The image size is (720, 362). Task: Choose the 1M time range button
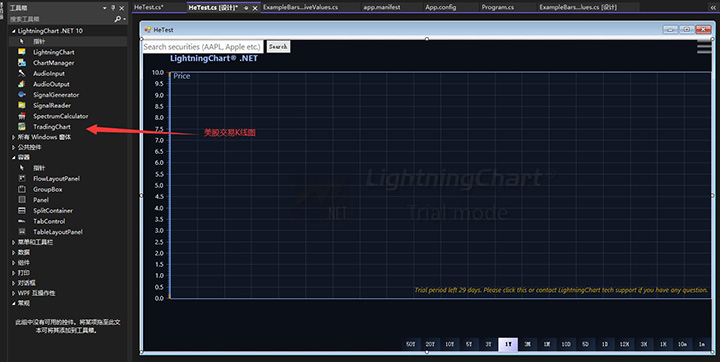[546, 344]
